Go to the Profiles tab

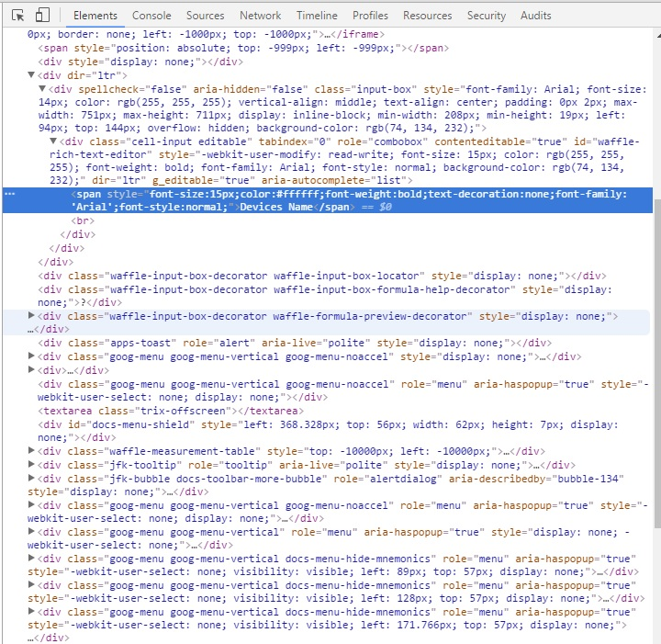coord(370,16)
